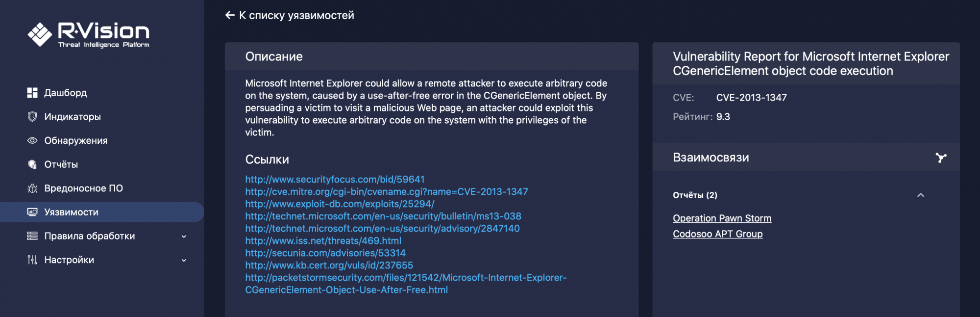Viewport: 980px width, 317px height.
Task: Click the processing rules list icon
Action: [x=32, y=236]
